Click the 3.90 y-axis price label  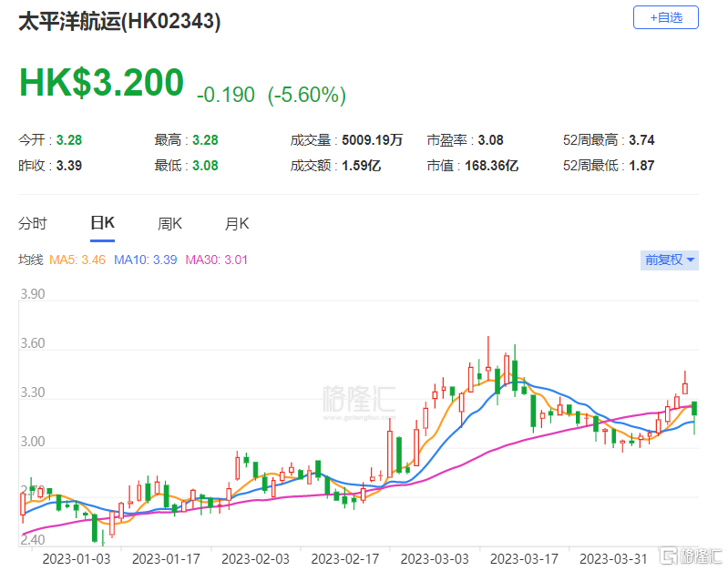pyautogui.click(x=33, y=294)
